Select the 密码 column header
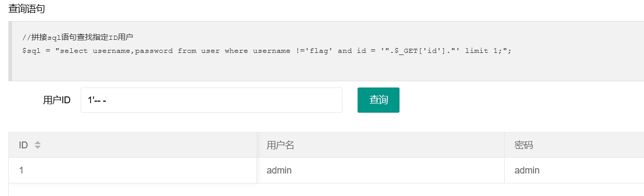 (x=574, y=145)
